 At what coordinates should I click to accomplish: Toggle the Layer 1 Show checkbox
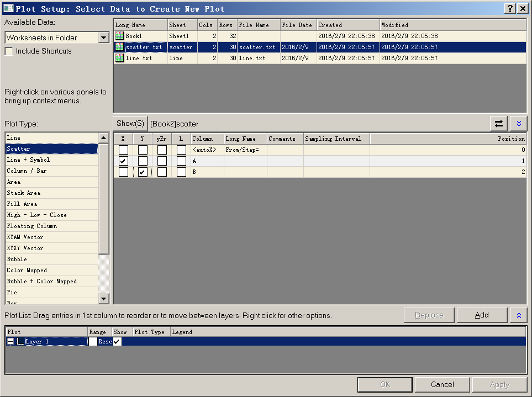pyautogui.click(x=117, y=341)
